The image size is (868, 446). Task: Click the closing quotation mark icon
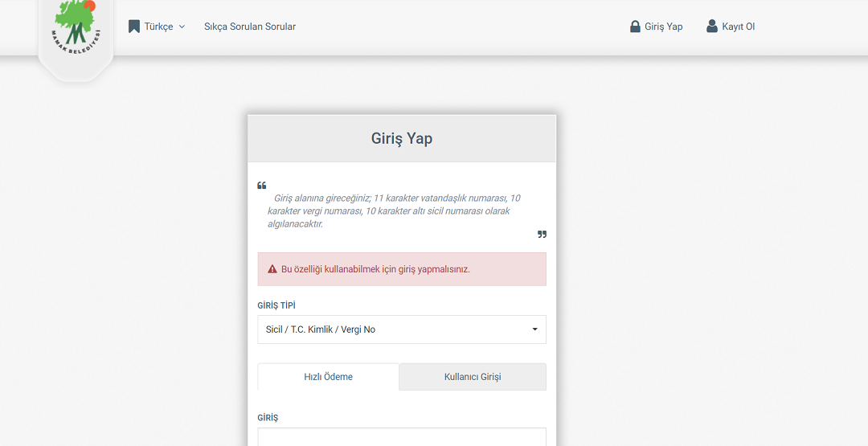tap(542, 235)
